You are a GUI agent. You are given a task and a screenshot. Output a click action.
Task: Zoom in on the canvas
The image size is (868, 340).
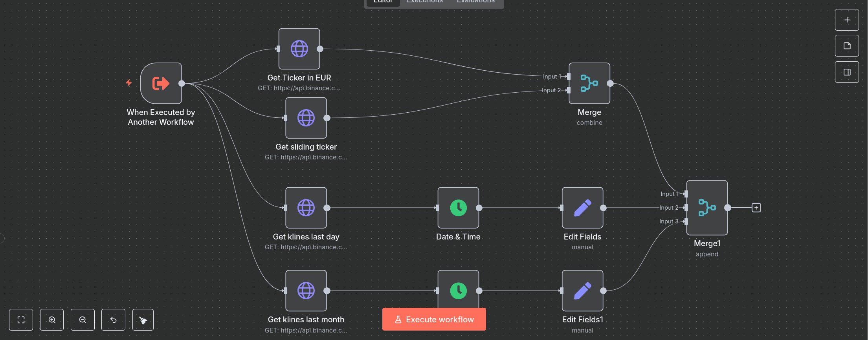coord(52,320)
